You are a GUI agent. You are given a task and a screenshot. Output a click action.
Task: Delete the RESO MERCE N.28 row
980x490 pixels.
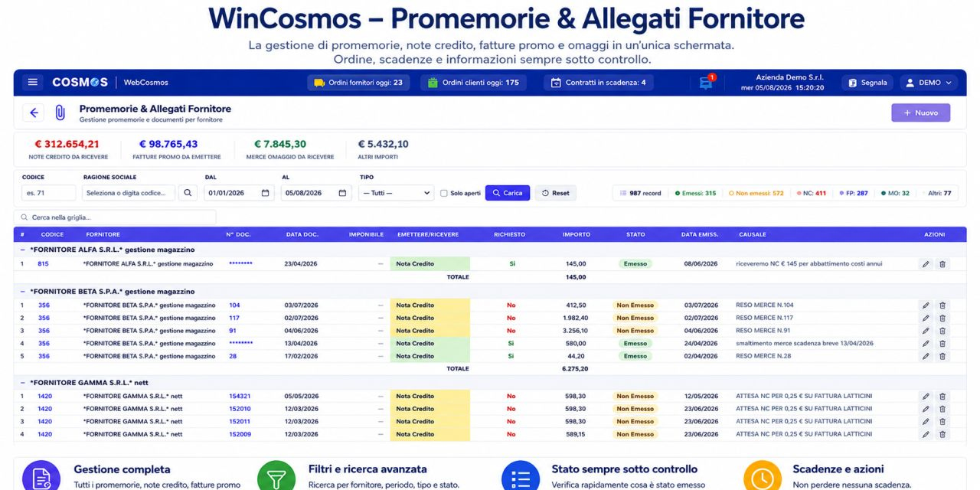942,356
